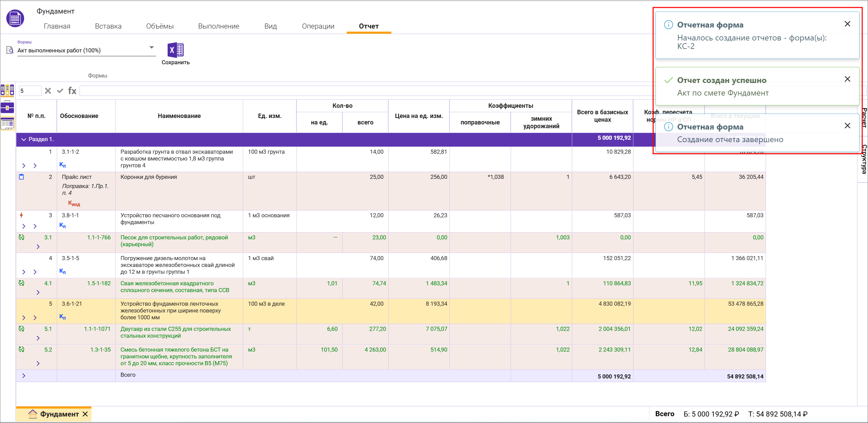
Task: Cancel formula entry with X icon
Action: 48,91
